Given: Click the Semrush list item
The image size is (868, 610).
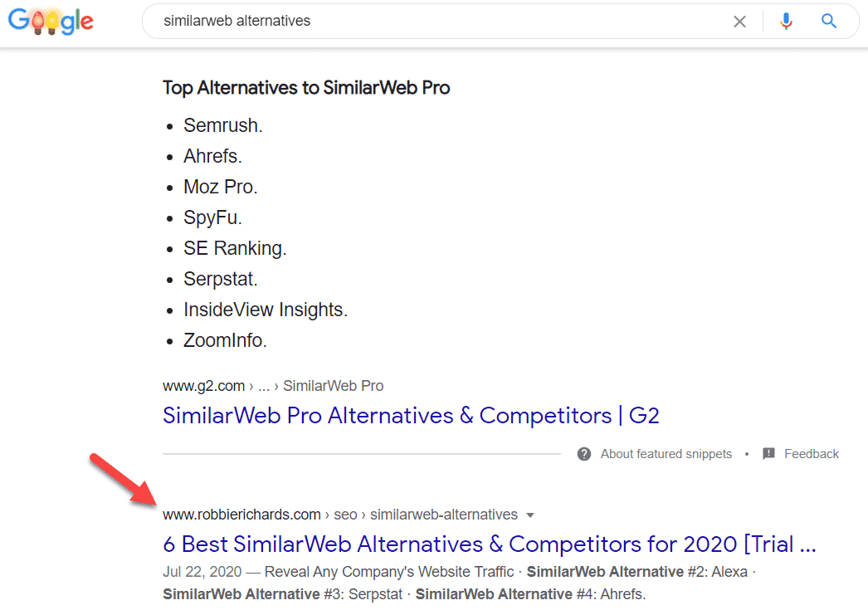Looking at the screenshot, I should point(223,126).
